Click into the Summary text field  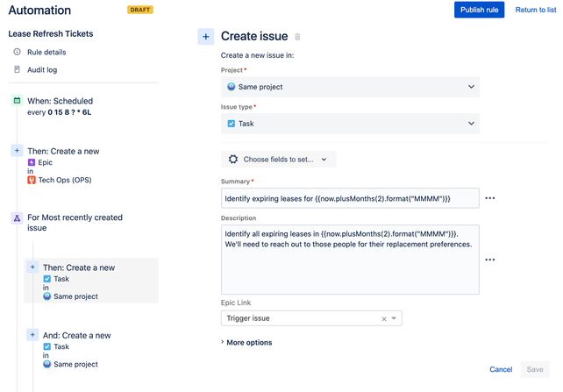350,198
